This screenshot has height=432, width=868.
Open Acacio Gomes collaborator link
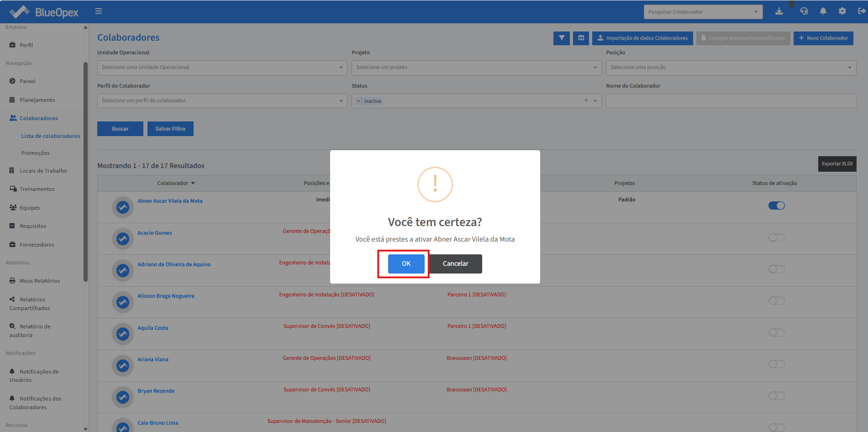[155, 233]
